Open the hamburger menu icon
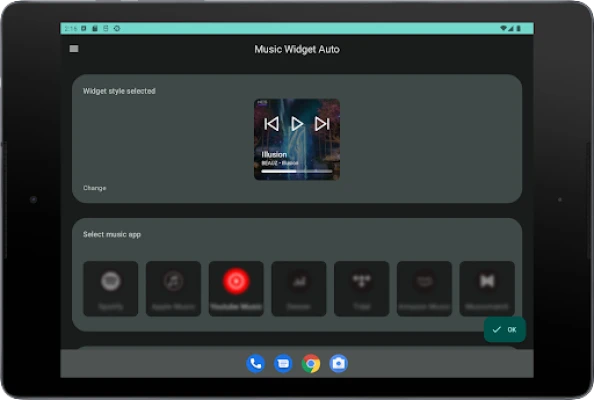 (74, 49)
